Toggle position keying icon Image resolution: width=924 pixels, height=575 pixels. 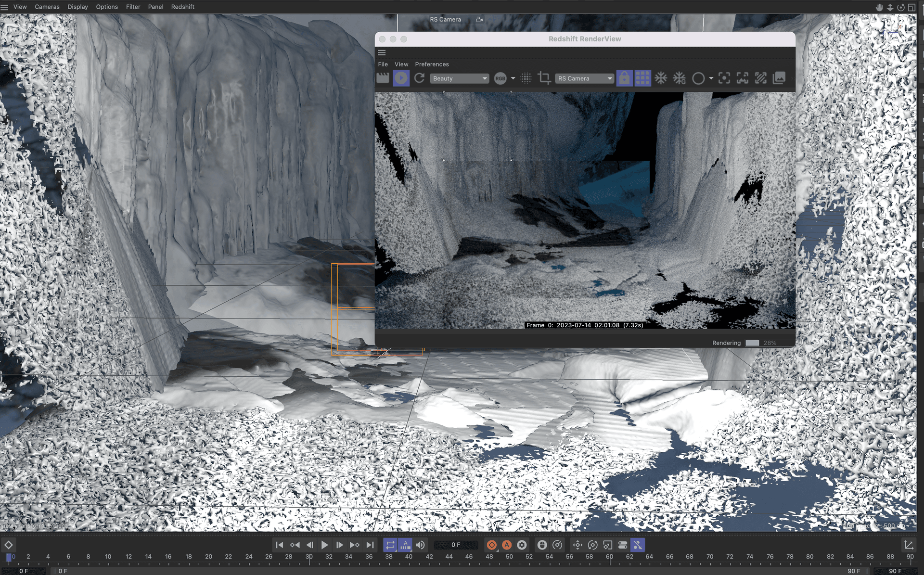[x=577, y=545]
